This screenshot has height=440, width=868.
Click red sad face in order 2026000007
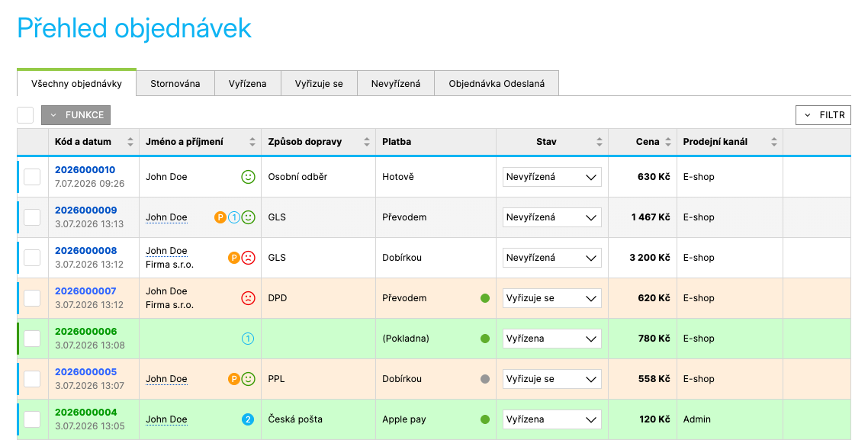click(249, 297)
